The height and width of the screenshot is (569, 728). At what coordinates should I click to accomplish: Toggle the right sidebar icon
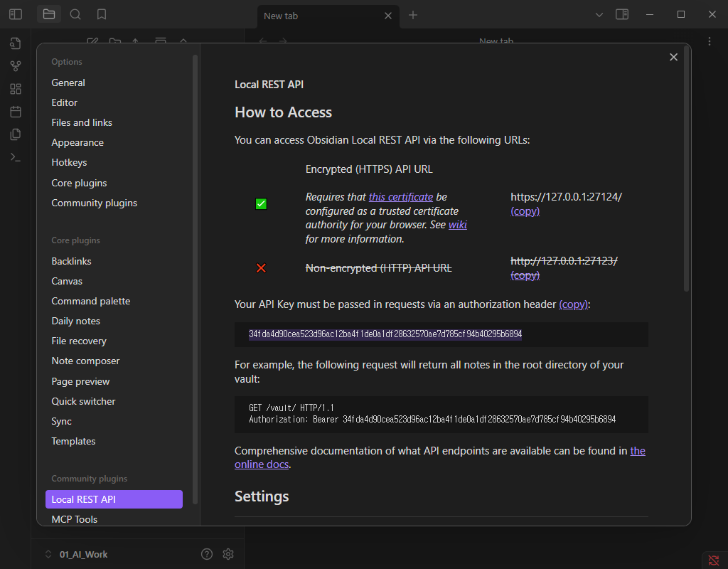[x=622, y=14]
